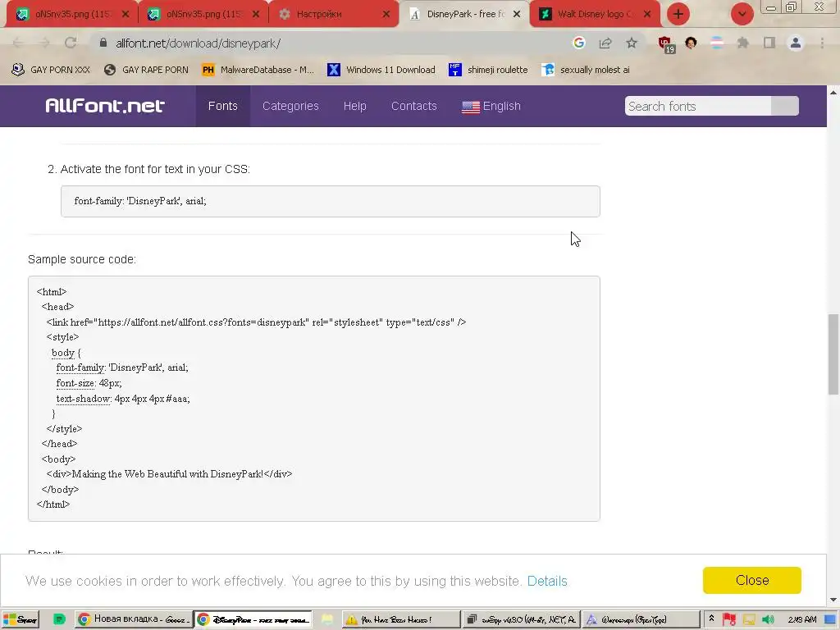
Task: Open the tab search dropdown arrow
Action: click(742, 14)
